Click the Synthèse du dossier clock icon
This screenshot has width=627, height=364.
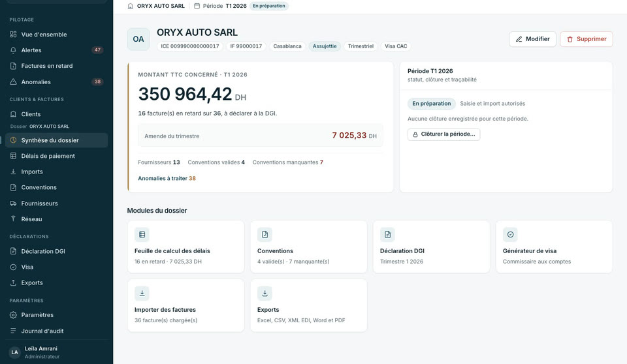pos(13,140)
